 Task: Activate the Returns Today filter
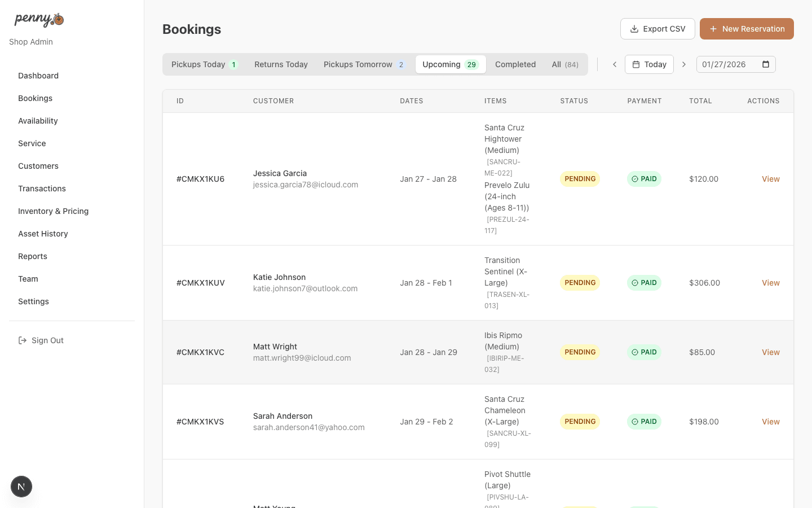[281, 64]
